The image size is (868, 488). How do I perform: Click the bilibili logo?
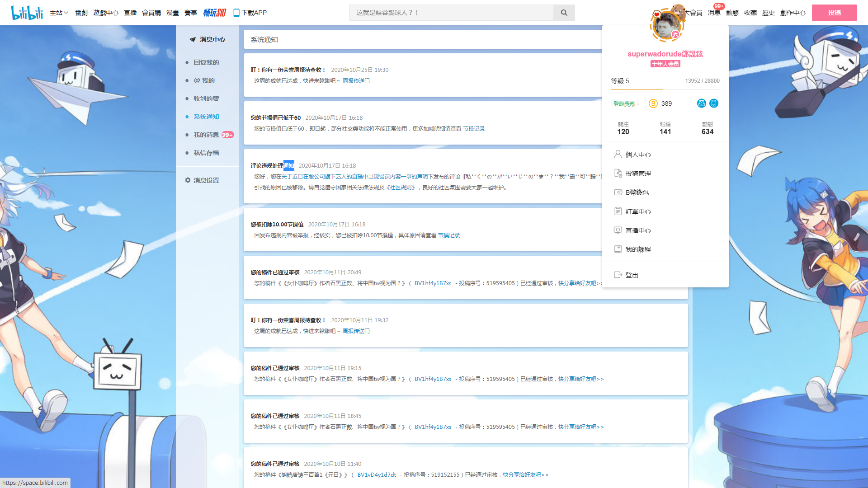point(27,13)
